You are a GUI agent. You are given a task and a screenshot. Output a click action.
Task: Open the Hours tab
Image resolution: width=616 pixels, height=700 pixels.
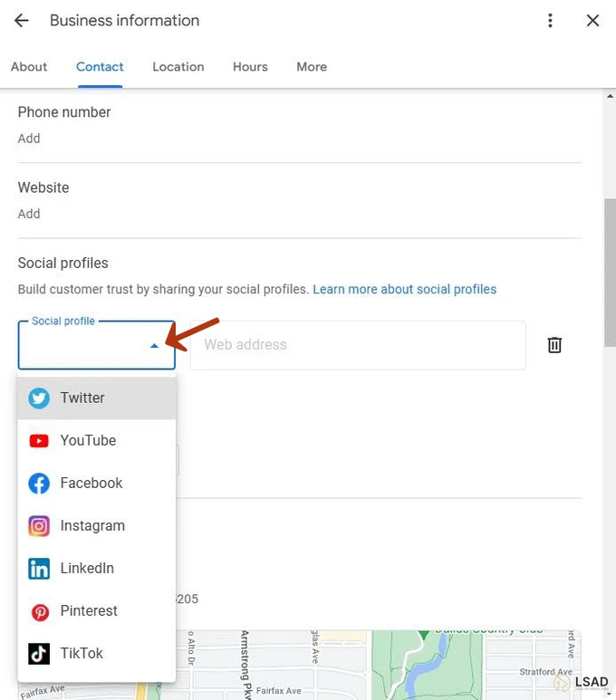(250, 67)
